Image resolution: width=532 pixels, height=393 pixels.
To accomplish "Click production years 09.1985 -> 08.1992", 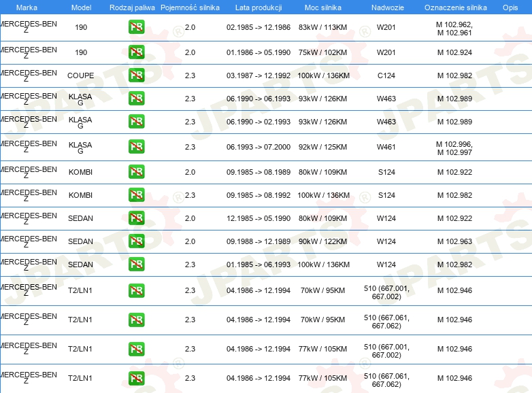I will pyautogui.click(x=259, y=195).
